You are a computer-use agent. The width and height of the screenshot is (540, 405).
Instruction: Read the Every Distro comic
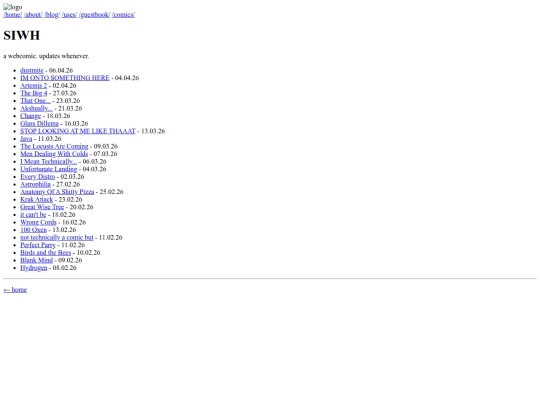(x=38, y=176)
